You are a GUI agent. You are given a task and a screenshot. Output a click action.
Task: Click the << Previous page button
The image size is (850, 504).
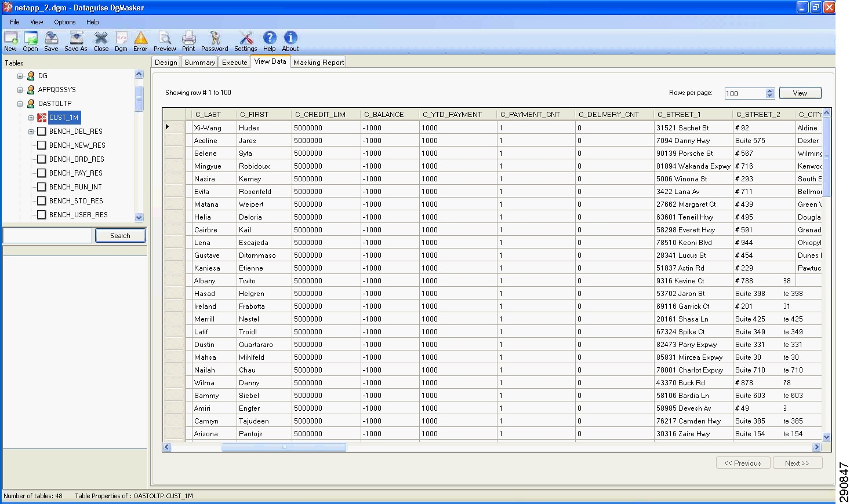coord(743,463)
